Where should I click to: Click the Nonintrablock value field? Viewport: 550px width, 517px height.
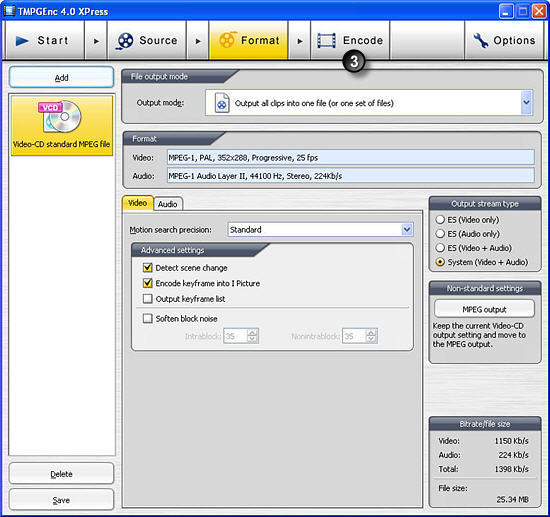[355, 336]
